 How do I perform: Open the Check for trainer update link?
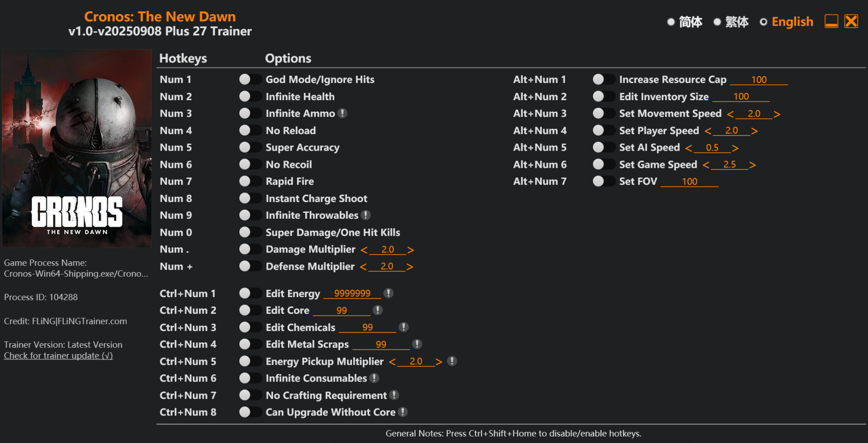click(59, 355)
